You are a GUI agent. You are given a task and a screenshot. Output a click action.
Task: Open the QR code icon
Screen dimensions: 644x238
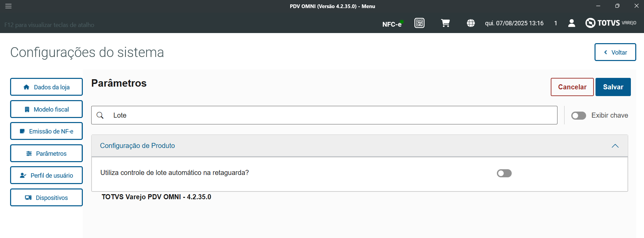[x=419, y=23]
